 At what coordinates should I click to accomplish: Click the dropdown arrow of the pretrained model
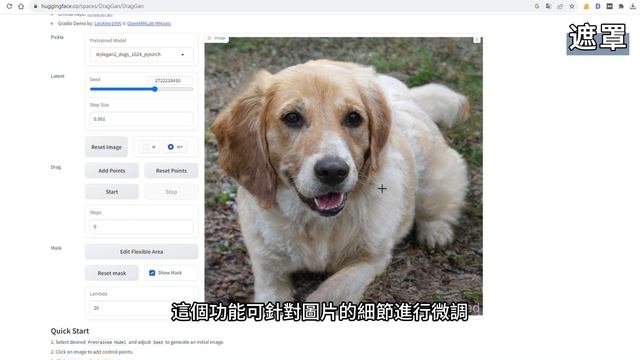pyautogui.click(x=182, y=55)
